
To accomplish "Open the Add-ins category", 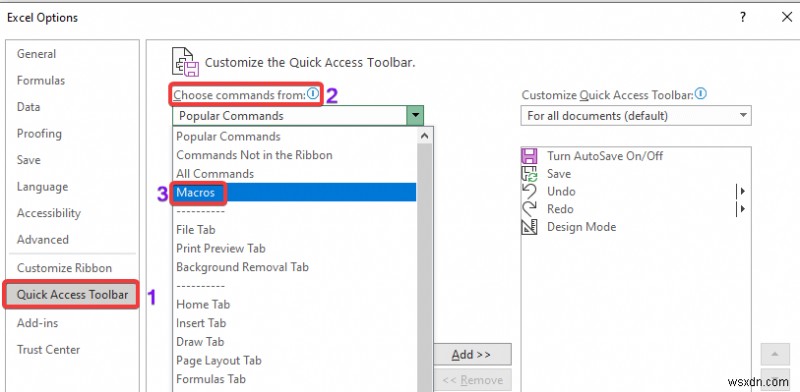I will (x=37, y=323).
